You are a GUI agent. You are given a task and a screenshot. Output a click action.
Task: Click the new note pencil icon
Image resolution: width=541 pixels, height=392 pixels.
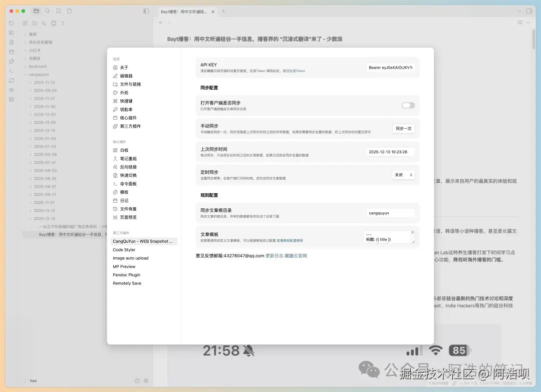click(25, 23)
